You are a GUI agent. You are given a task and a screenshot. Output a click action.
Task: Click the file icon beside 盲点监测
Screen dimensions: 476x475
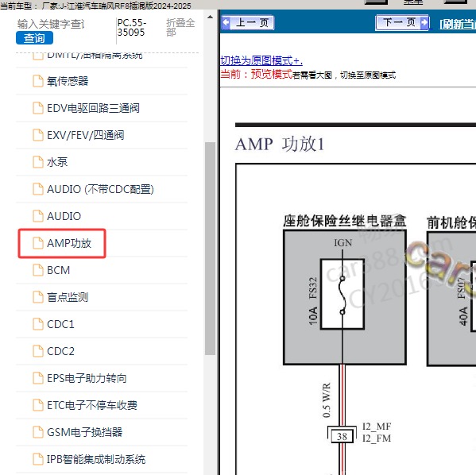point(38,297)
